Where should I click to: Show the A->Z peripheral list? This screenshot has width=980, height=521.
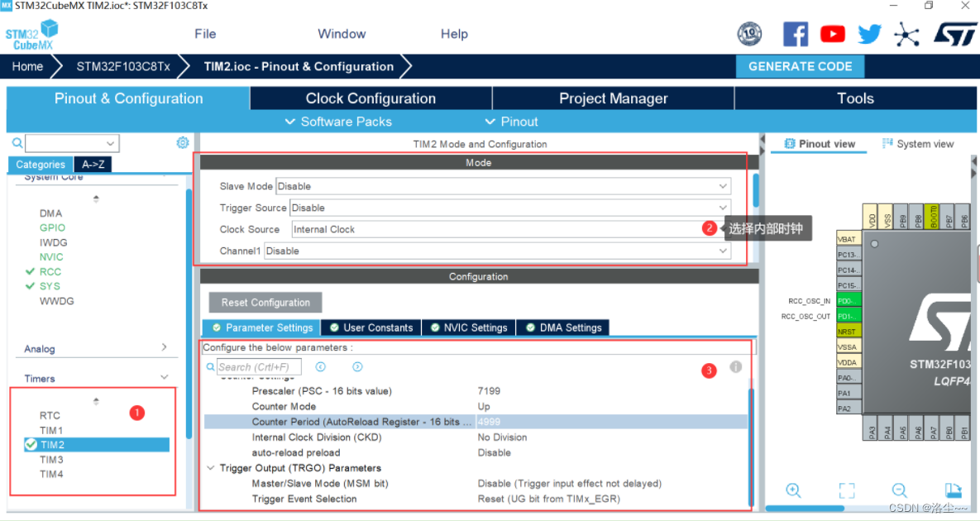[93, 165]
